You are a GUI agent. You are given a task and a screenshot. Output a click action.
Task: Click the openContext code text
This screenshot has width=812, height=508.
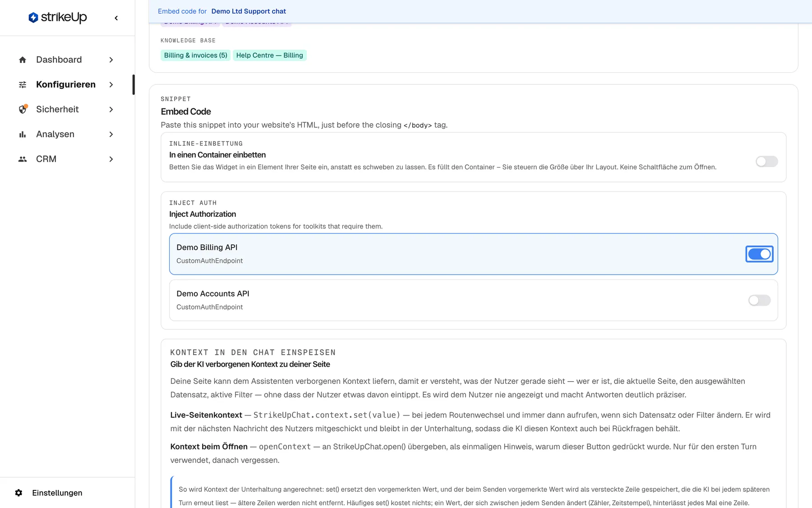tap(285, 447)
